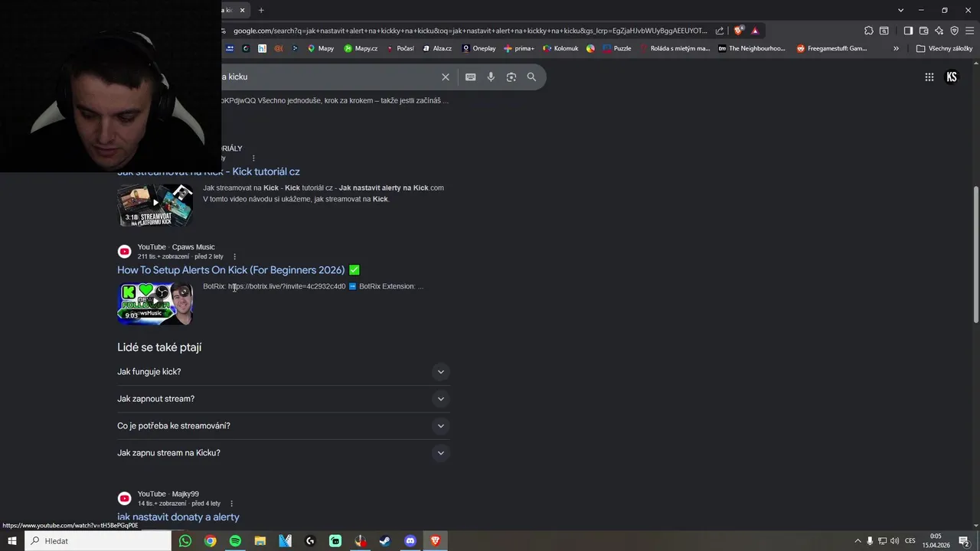The image size is (980, 551).
Task: Open options for Cpaws Music result
Action: (x=234, y=256)
